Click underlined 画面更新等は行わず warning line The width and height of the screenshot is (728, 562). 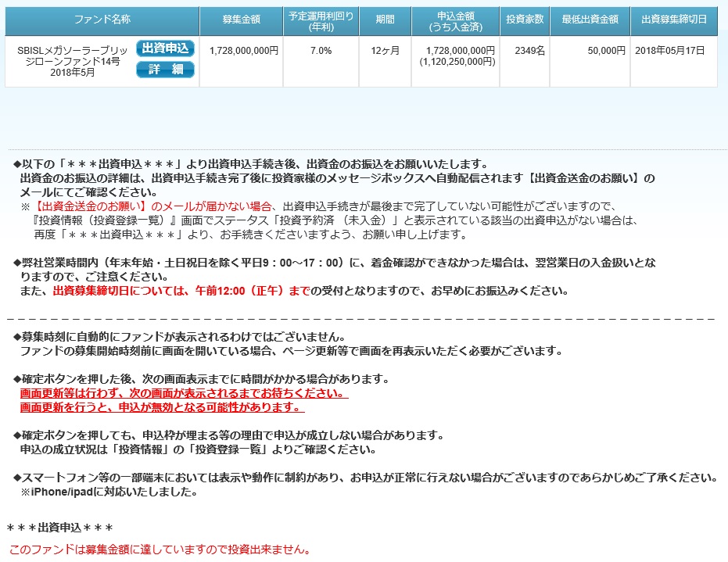[184, 393]
